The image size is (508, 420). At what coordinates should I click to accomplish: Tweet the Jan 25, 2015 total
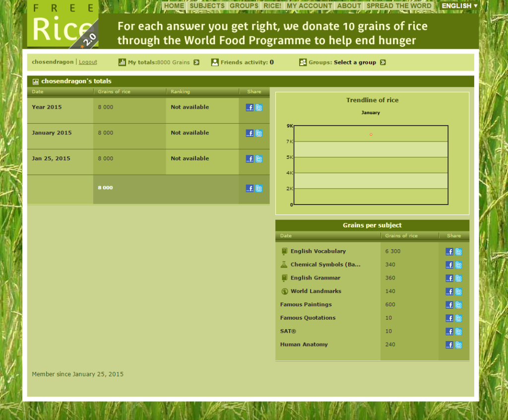pos(259,159)
